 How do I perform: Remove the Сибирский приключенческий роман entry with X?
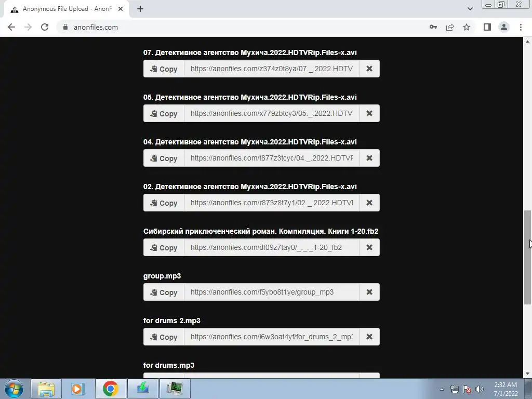(x=369, y=248)
